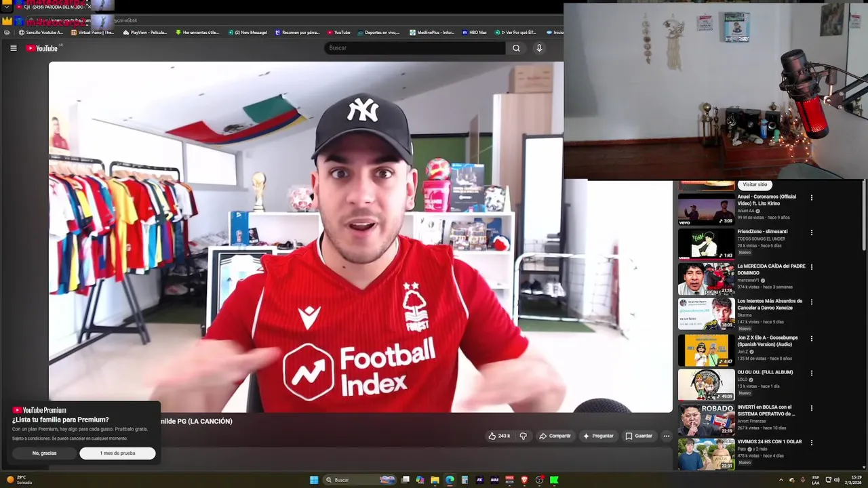Click the Visitar sitio button
This screenshot has width=868, height=488.
coord(755,184)
